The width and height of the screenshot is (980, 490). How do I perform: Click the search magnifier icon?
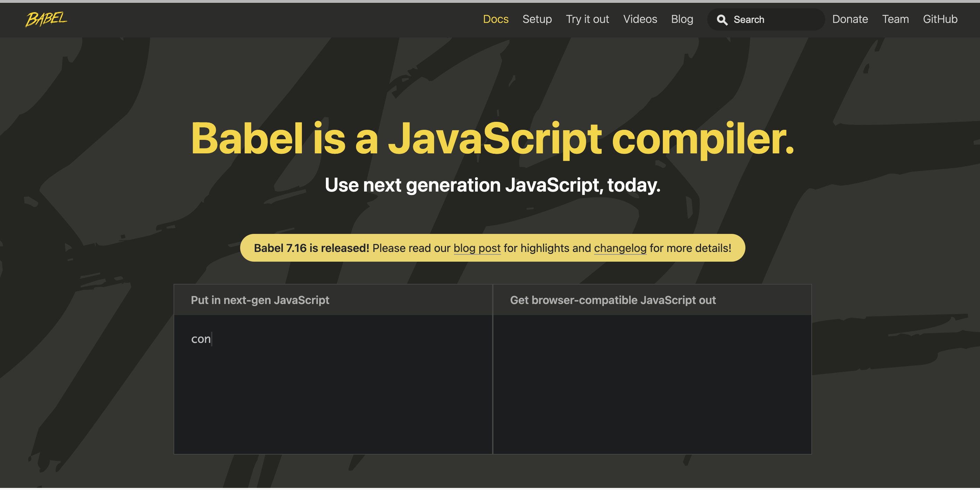[x=722, y=20]
